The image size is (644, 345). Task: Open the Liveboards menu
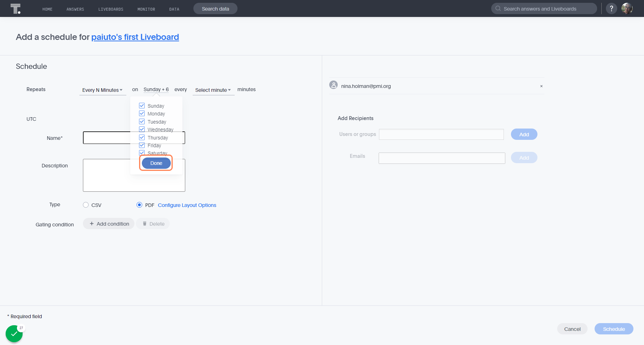click(x=111, y=9)
